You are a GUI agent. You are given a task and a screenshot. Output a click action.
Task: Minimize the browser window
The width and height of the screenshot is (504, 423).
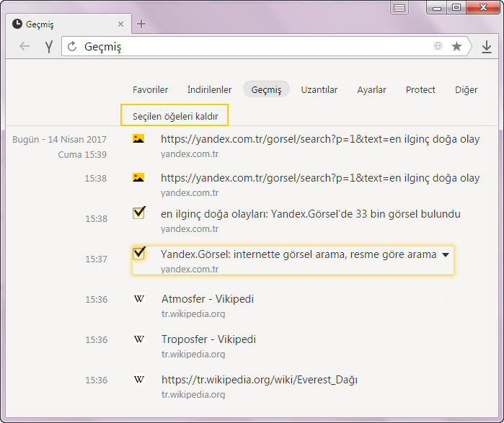[x=436, y=8]
